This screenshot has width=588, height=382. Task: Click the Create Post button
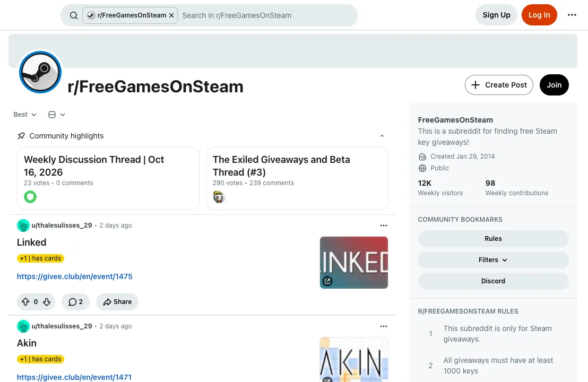pos(499,85)
